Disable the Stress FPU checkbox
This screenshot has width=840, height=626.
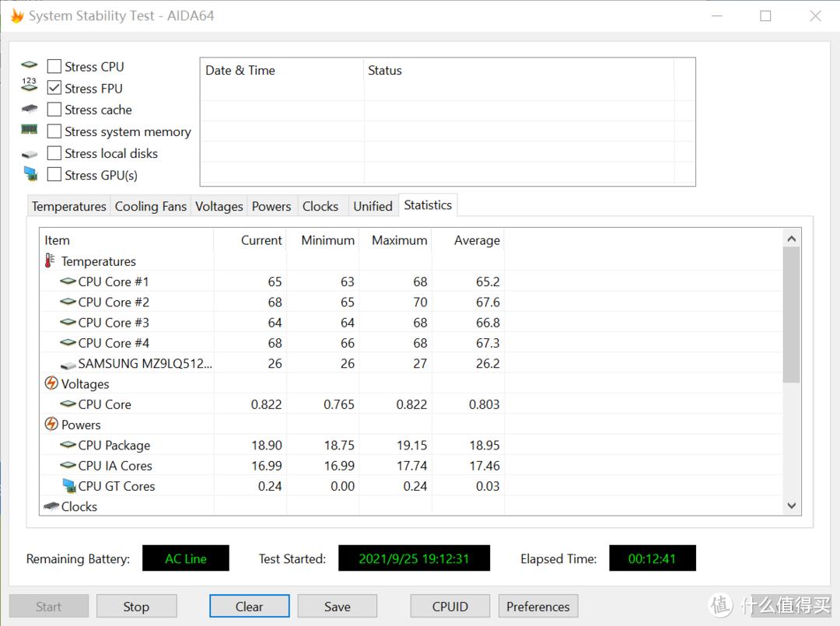click(x=54, y=88)
